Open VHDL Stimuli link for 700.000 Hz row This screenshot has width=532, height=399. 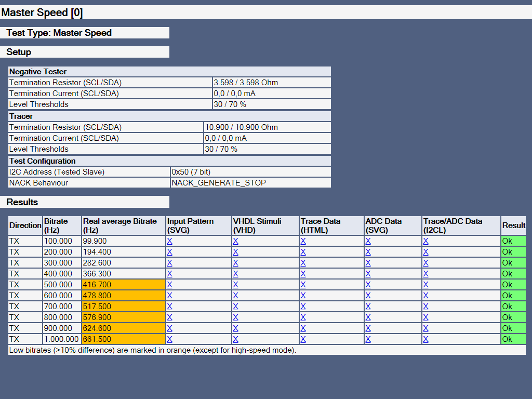pyautogui.click(x=235, y=307)
